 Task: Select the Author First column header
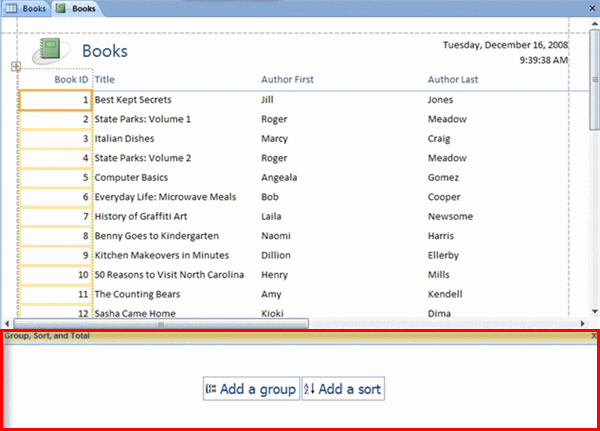tap(290, 79)
